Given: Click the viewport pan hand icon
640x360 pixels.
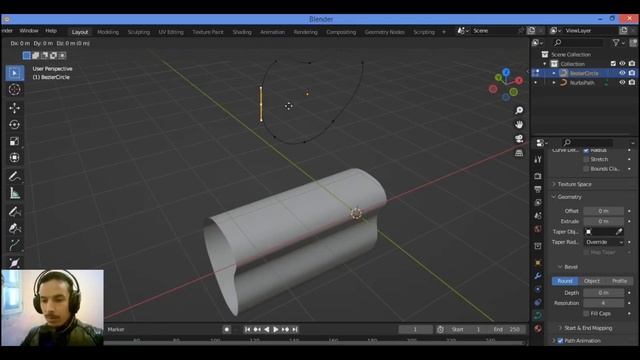Looking at the screenshot, I should point(519,124).
